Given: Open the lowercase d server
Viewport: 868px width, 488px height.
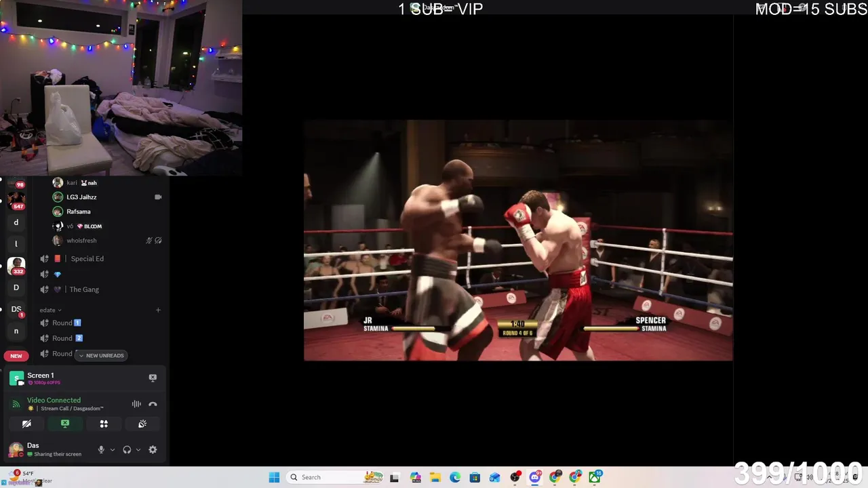Looking at the screenshot, I should click(x=16, y=222).
